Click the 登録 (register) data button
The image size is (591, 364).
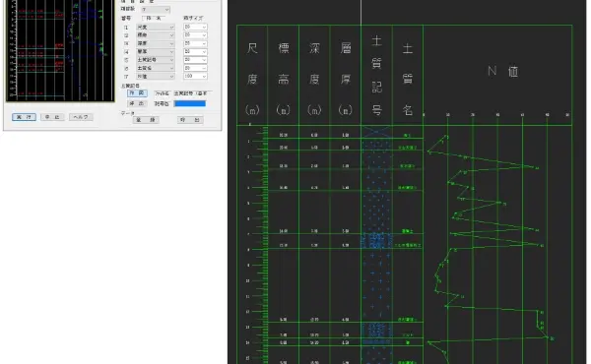146,120
